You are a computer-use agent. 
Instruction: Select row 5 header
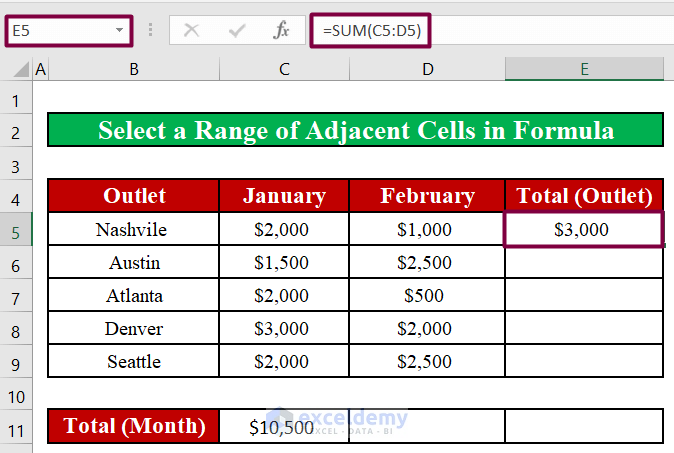pyautogui.click(x=16, y=230)
